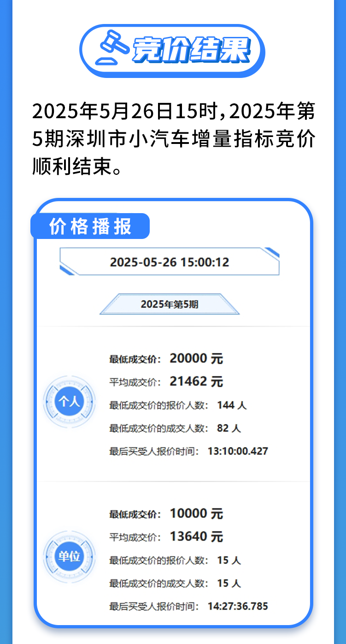
Task: Select the 2025年第5期 period label
Action: pyautogui.click(x=169, y=304)
